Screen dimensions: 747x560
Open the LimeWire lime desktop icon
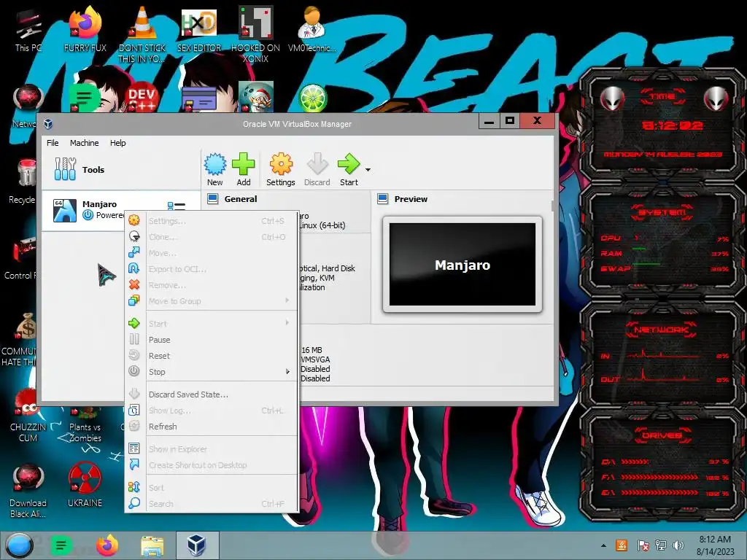tap(312, 98)
